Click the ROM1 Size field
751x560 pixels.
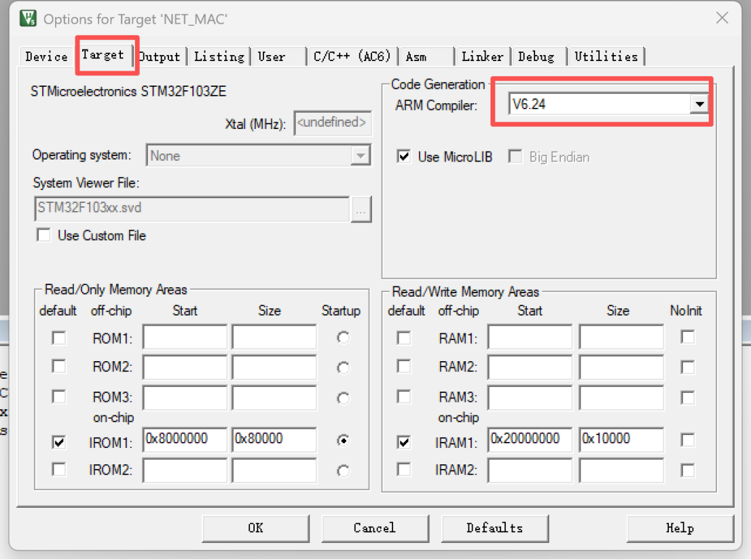[x=274, y=337]
